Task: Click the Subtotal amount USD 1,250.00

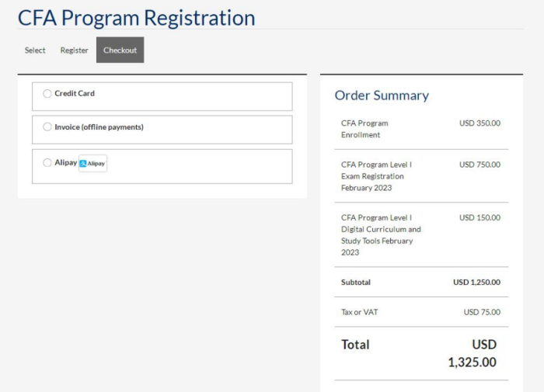Action: tap(476, 283)
